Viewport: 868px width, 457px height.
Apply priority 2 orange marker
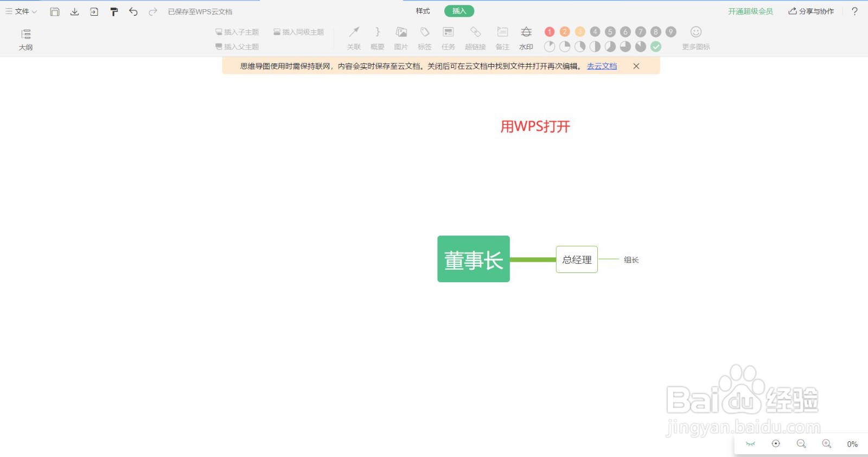point(565,32)
